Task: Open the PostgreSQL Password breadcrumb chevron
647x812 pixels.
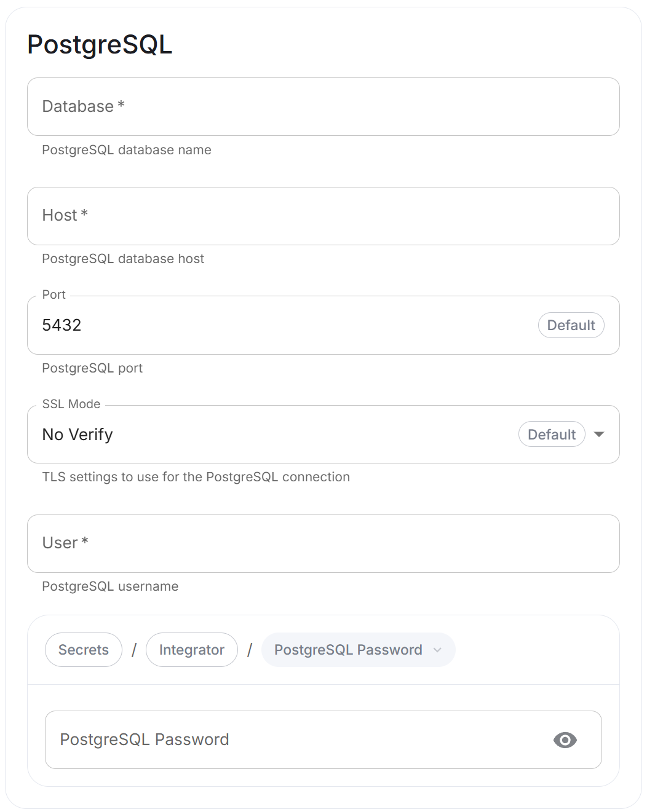Action: [437, 650]
